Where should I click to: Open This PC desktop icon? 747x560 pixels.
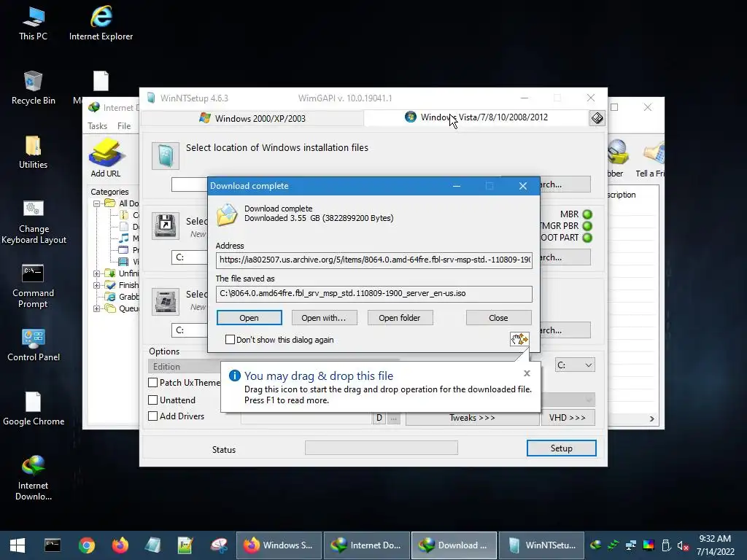click(x=33, y=24)
